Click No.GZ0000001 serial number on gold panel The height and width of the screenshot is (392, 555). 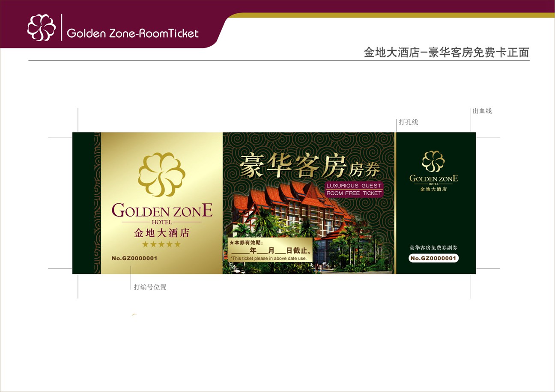click(x=134, y=258)
